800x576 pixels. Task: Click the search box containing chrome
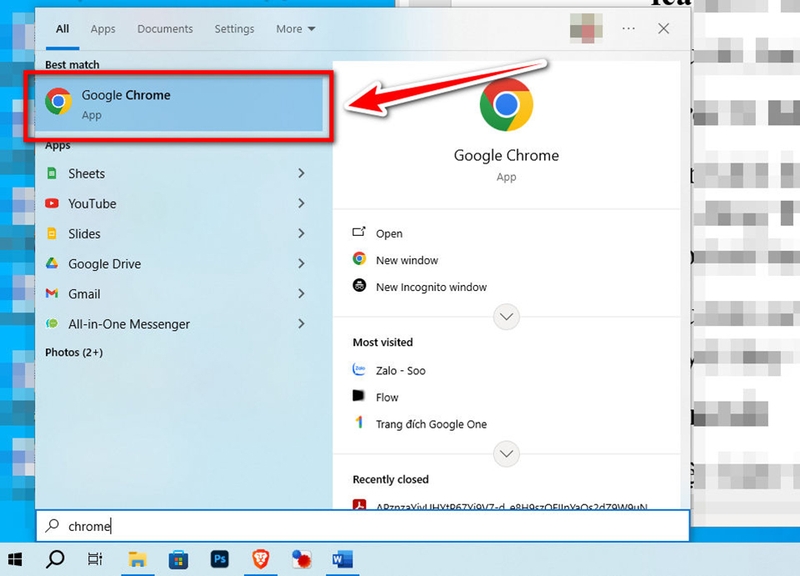[x=363, y=525]
